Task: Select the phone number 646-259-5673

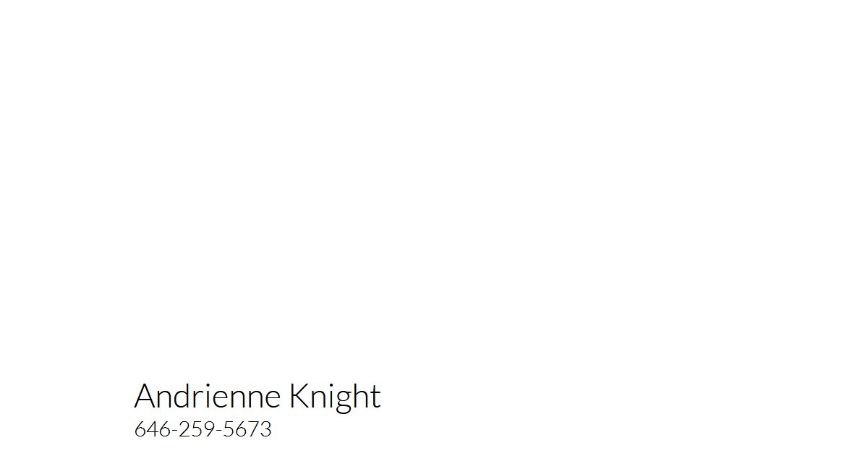Action: click(x=203, y=429)
